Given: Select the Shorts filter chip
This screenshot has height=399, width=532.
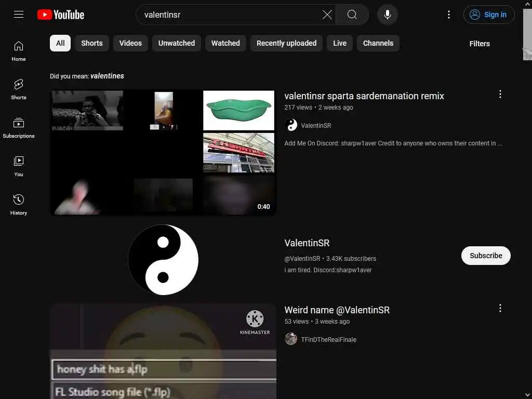Looking at the screenshot, I should click(91, 43).
